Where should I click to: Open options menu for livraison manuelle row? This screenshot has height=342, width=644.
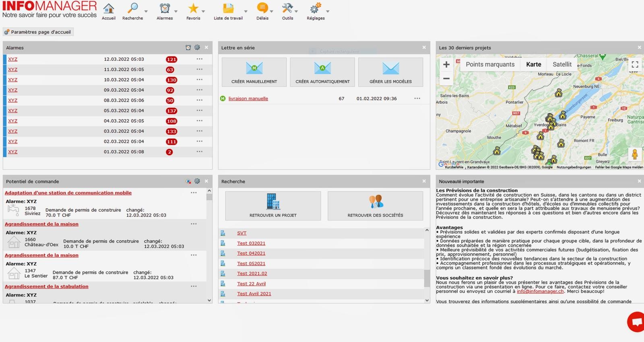click(x=417, y=99)
